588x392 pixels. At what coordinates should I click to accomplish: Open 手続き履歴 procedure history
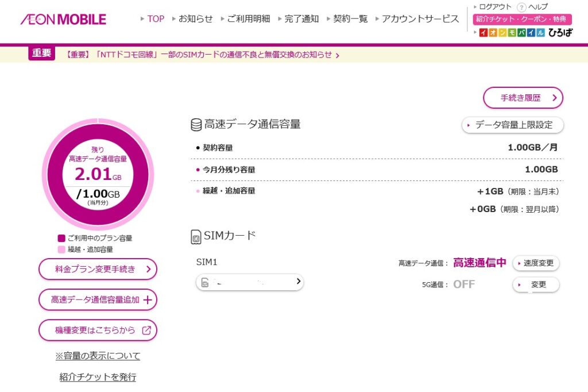pyautogui.click(x=523, y=98)
